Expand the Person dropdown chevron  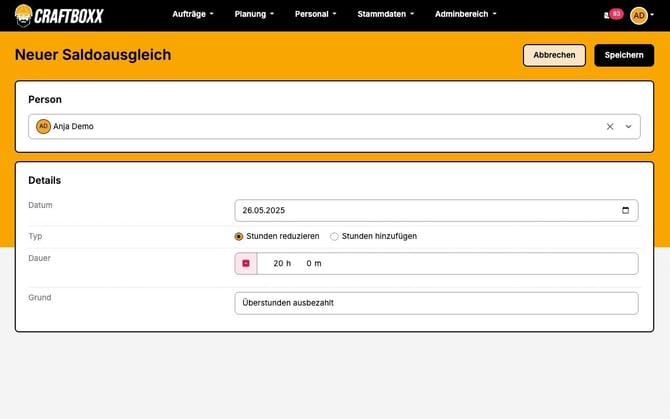coord(629,127)
